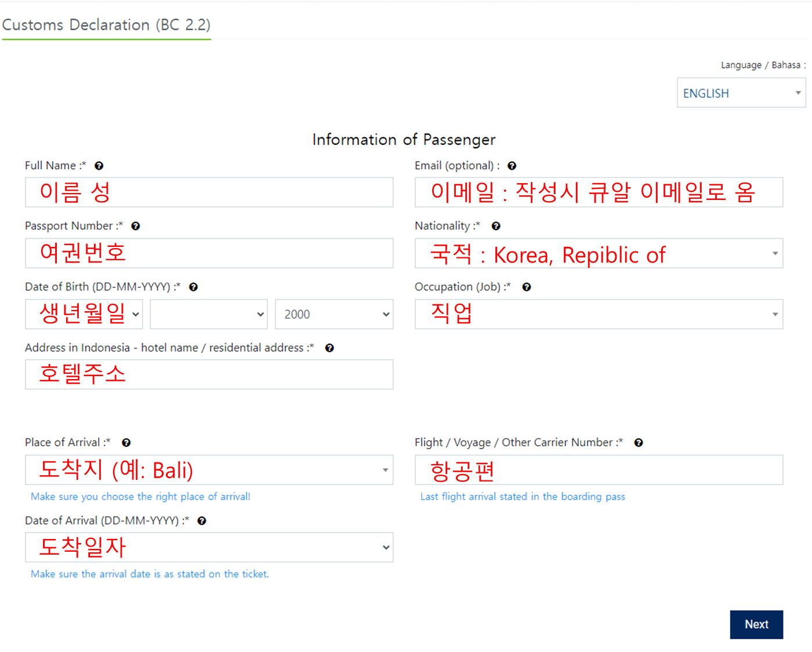
Task: Open the Place of Arrival dropdown
Action: click(x=209, y=470)
